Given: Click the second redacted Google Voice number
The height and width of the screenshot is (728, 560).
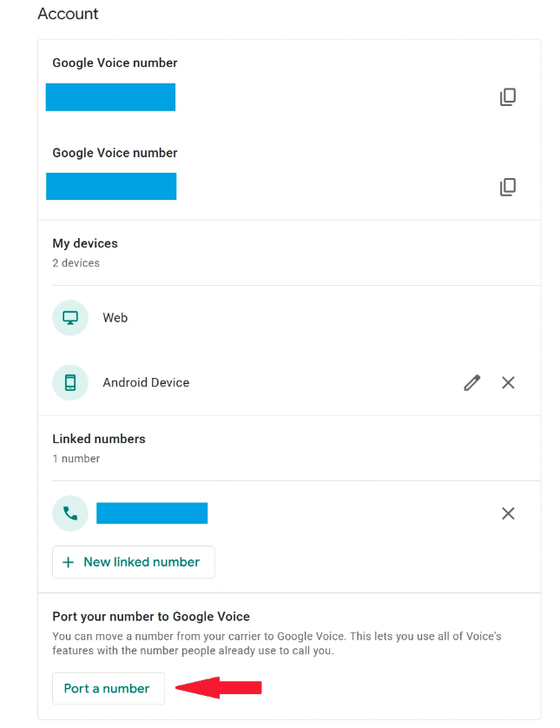Looking at the screenshot, I should click(111, 186).
